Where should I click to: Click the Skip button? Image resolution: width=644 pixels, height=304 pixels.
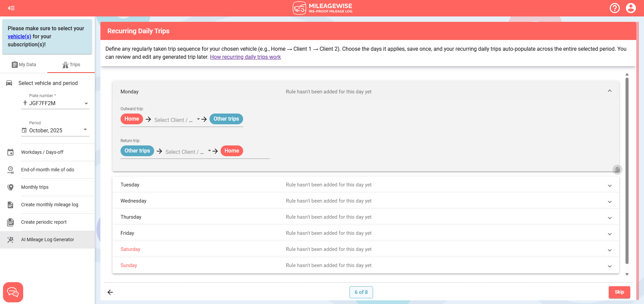619,292
